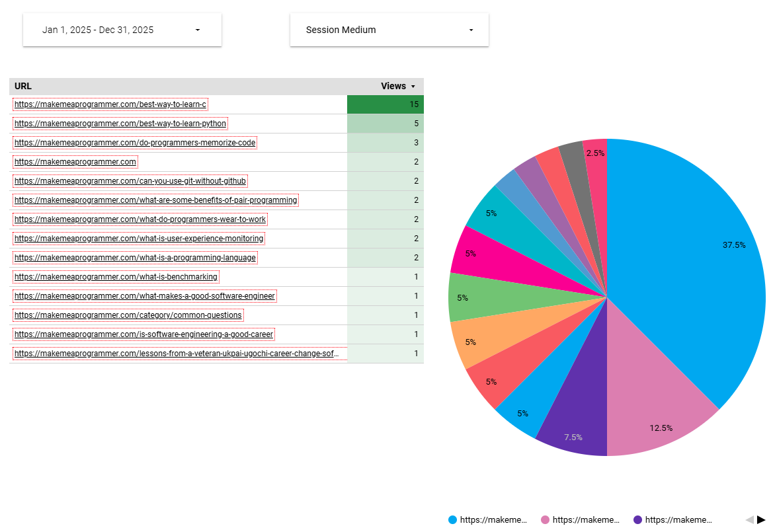Viewport: 773px width, 532px height.
Task: Open the is-software-engineering-a-good-career link
Action: [x=143, y=334]
